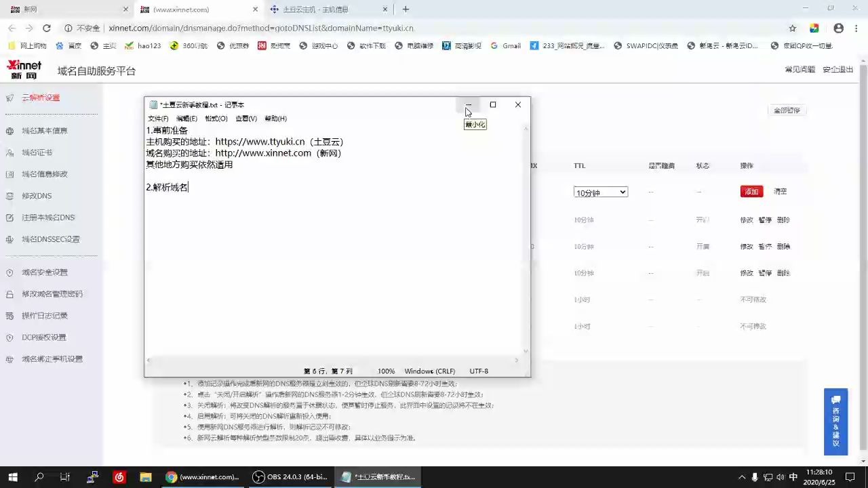Open 注册本域名DNS in the sidebar

pyautogui.click(x=47, y=218)
